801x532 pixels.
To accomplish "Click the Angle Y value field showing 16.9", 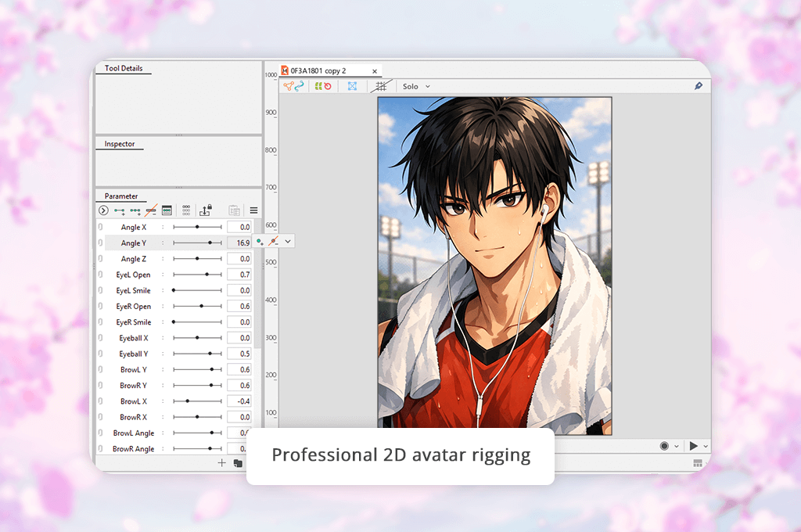I will tap(239, 243).
